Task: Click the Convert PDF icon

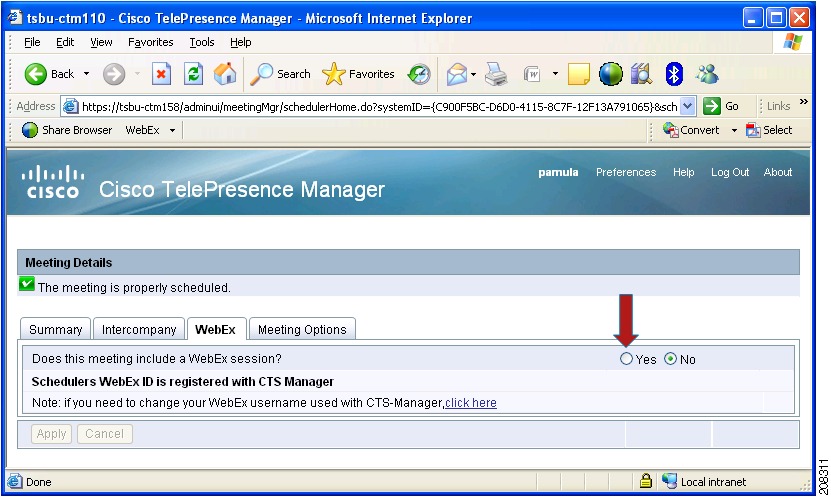Action: pos(670,130)
